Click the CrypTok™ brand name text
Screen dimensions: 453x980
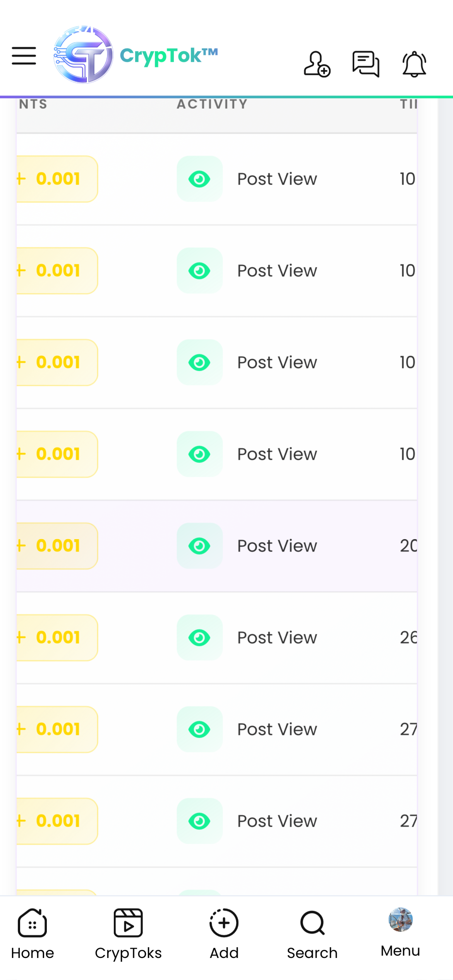point(169,56)
